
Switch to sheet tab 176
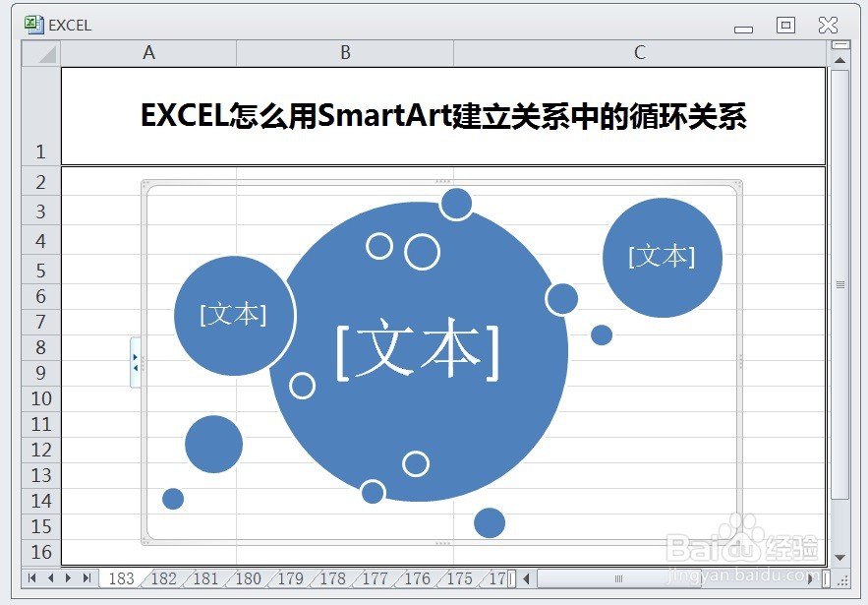[x=418, y=578]
